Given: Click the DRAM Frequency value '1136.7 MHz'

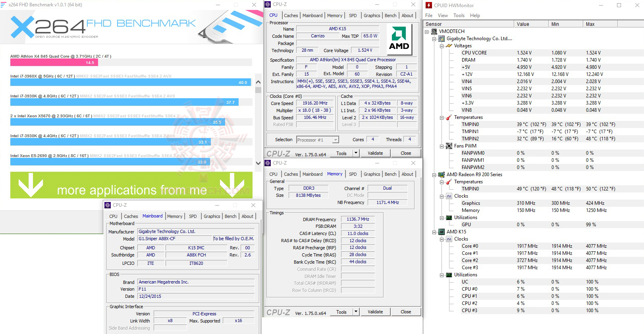Looking at the screenshot, I should point(358,219).
